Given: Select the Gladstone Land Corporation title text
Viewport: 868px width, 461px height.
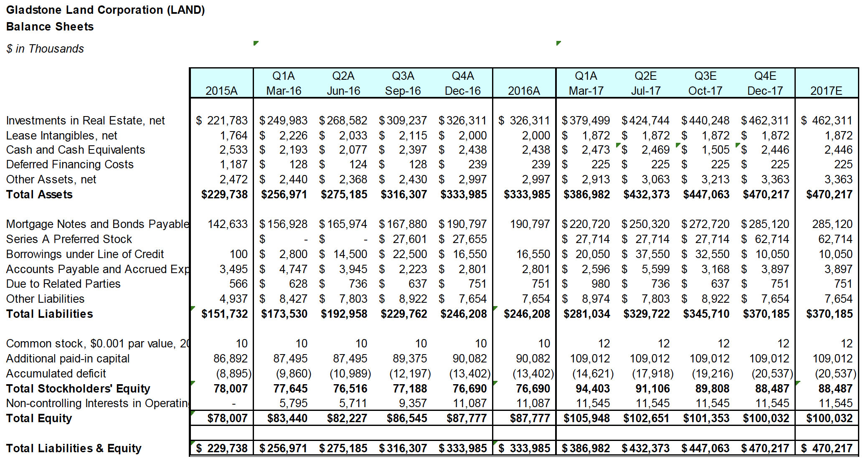Looking at the screenshot, I should 106,10.
